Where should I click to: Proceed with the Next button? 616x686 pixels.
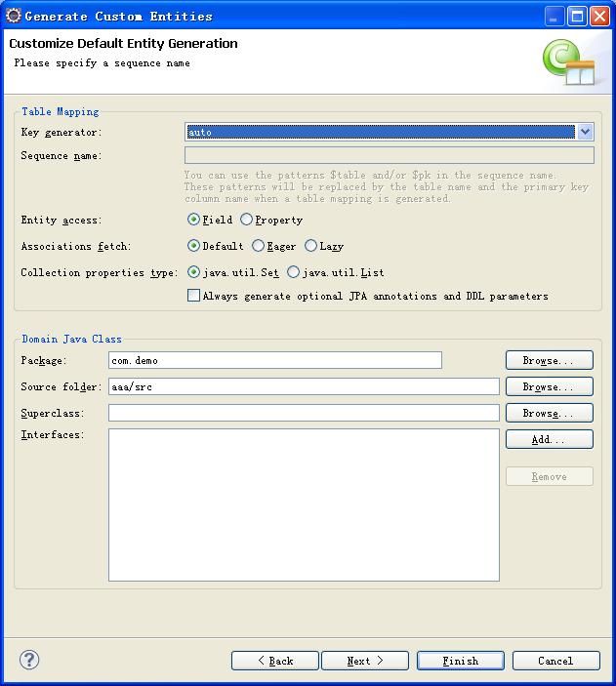point(365,661)
